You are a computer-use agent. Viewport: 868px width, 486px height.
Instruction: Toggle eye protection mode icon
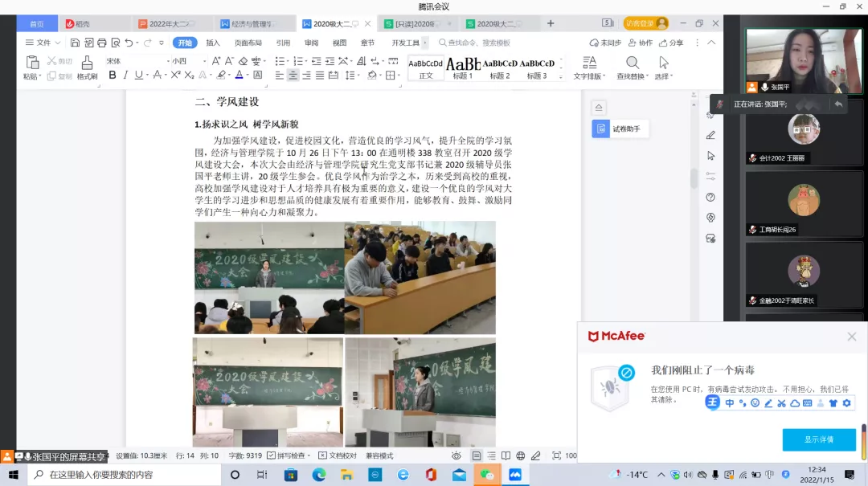point(457,455)
